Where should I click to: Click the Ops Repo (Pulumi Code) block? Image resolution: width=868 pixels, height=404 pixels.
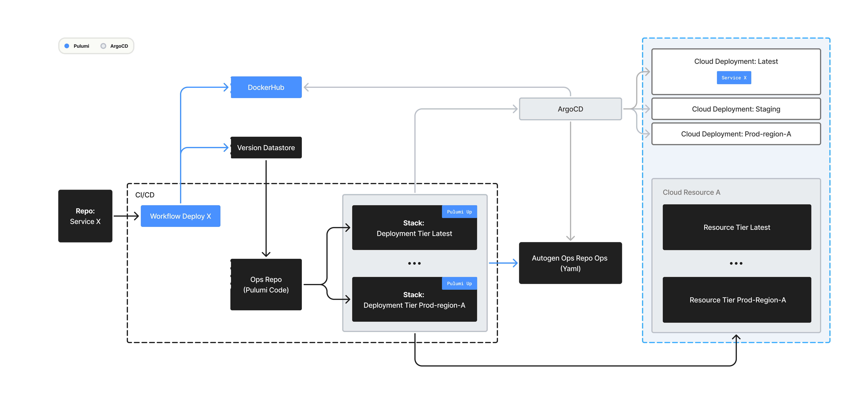tap(266, 284)
